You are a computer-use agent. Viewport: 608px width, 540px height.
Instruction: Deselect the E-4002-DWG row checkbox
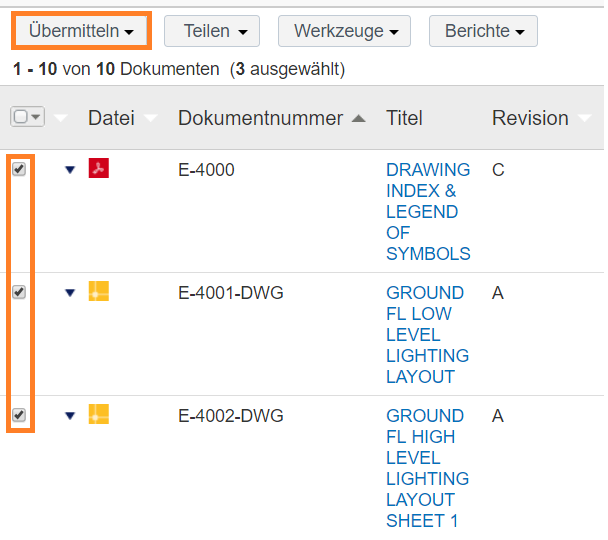(x=19, y=415)
